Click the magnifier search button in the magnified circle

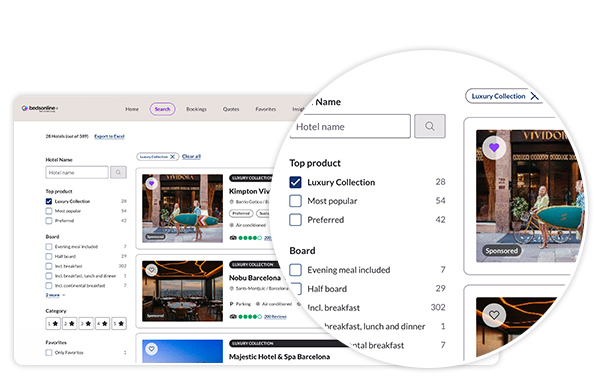pos(430,126)
